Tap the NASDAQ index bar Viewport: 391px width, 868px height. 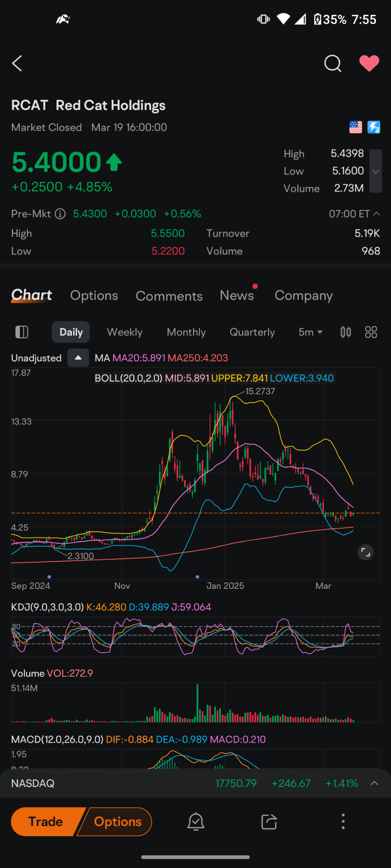pyautogui.click(x=195, y=783)
